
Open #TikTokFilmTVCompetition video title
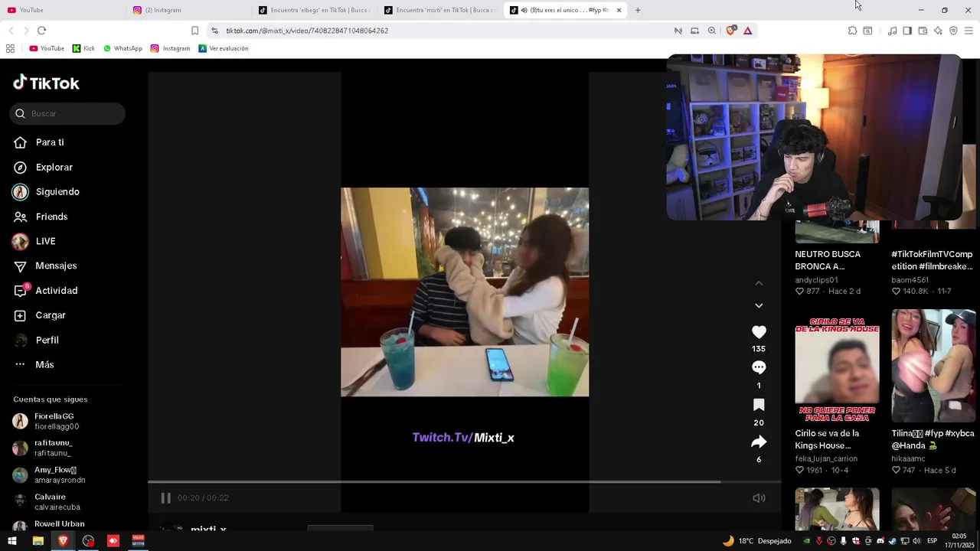point(932,260)
